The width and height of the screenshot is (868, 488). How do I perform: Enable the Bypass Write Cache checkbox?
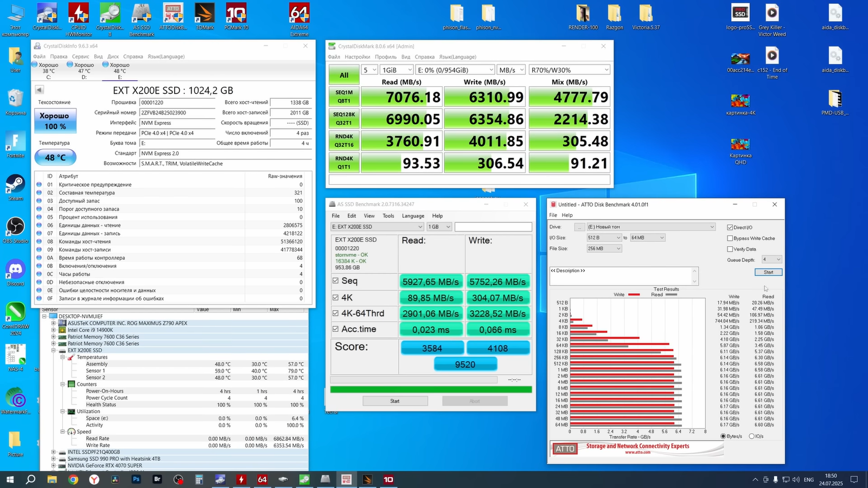click(730, 239)
